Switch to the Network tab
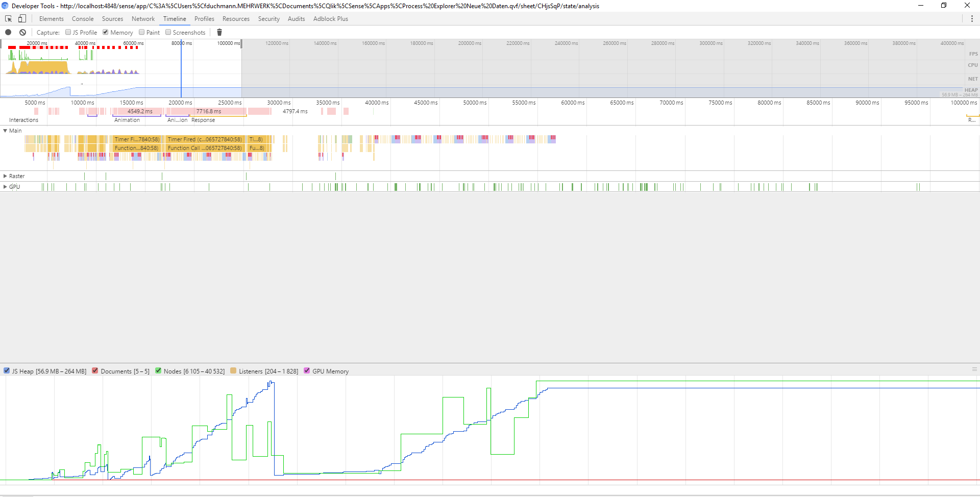 pyautogui.click(x=143, y=19)
